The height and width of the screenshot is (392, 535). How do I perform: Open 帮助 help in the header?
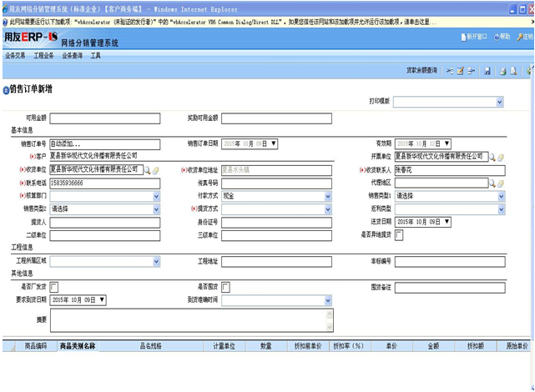[502, 37]
